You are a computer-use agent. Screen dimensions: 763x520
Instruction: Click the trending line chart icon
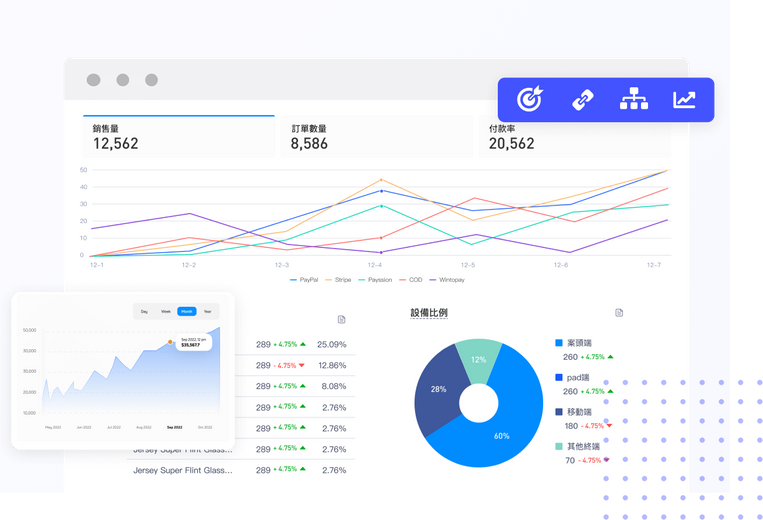[x=685, y=100]
